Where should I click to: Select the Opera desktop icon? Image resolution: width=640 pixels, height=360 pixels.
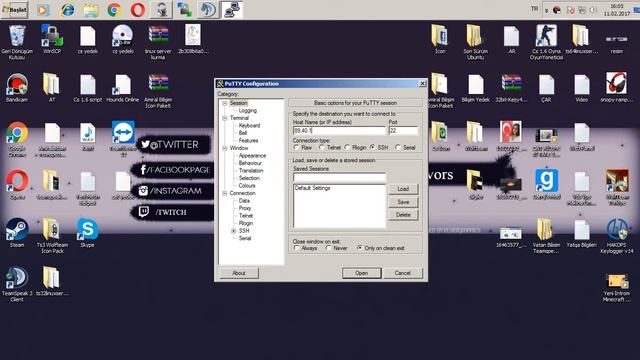pos(17,184)
